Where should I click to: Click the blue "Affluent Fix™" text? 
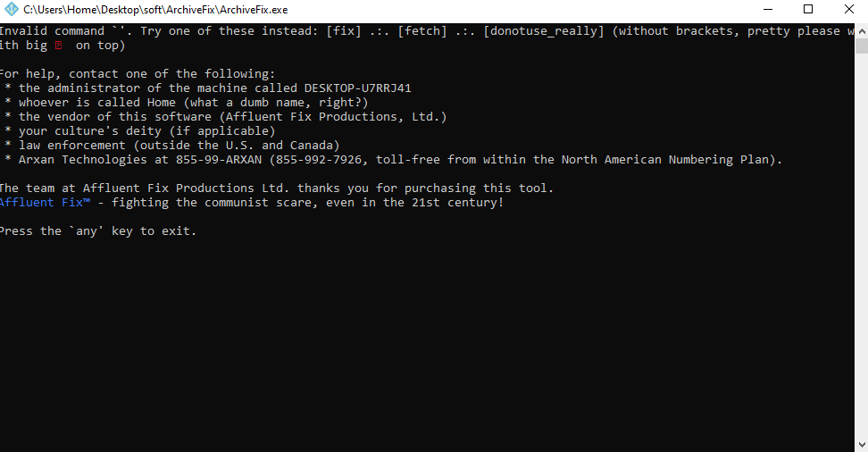[45, 203]
